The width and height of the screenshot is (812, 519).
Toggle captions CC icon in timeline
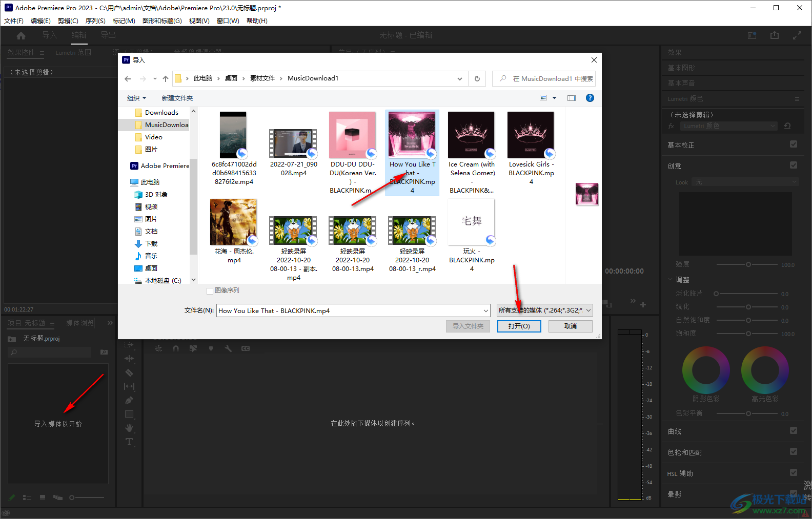[246, 348]
